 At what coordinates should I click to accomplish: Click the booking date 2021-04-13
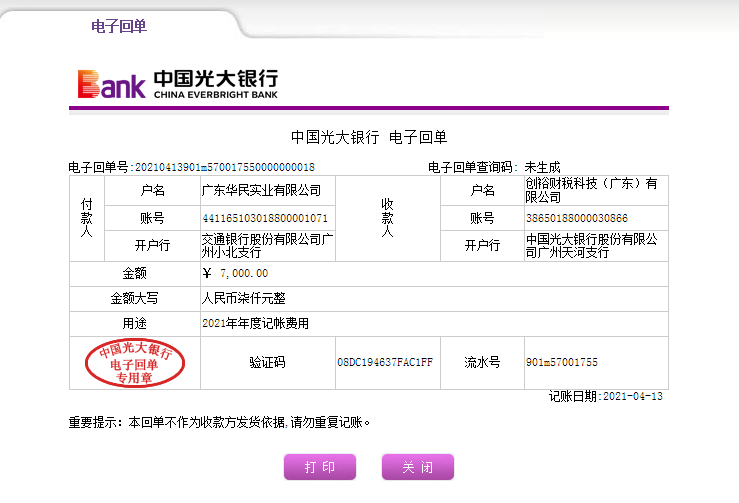(633, 396)
